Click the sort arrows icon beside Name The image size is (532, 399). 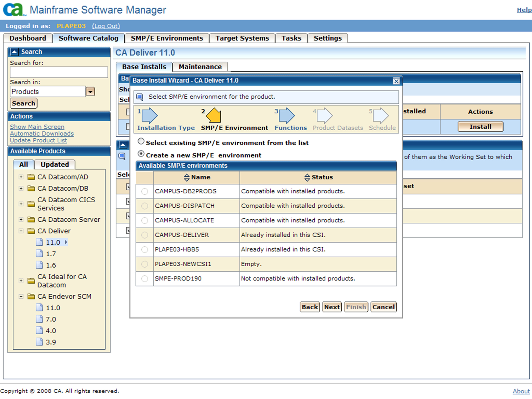pyautogui.click(x=187, y=177)
